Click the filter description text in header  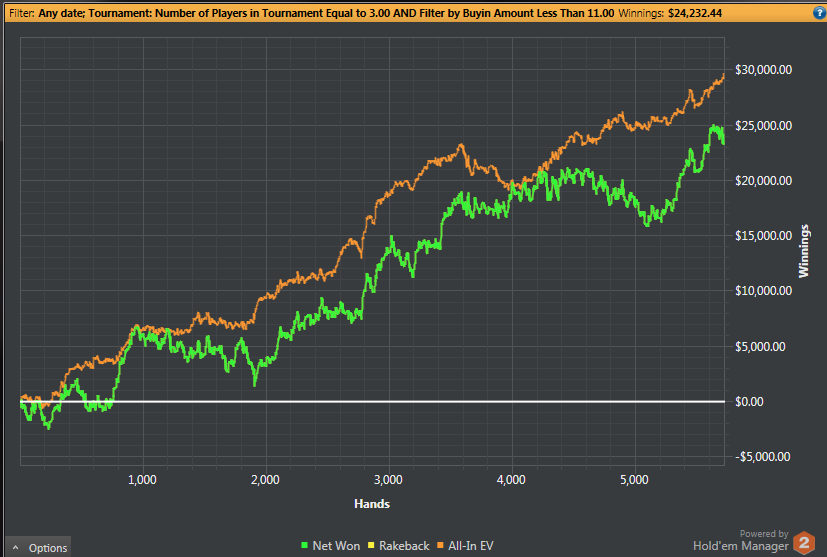pyautogui.click(x=326, y=13)
